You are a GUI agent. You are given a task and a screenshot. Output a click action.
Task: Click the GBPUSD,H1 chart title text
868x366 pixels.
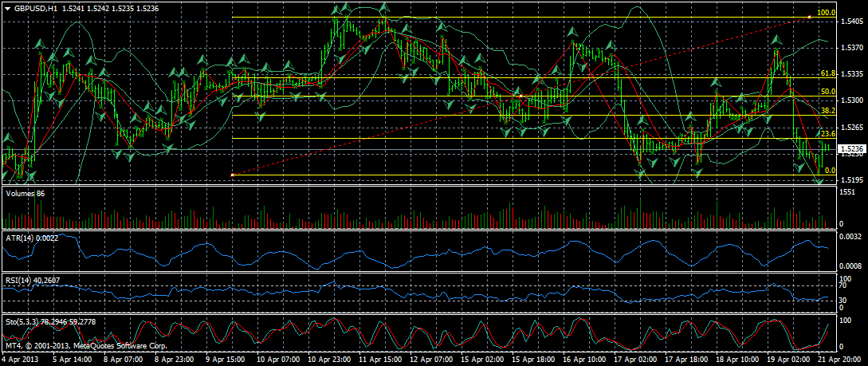click(35, 7)
